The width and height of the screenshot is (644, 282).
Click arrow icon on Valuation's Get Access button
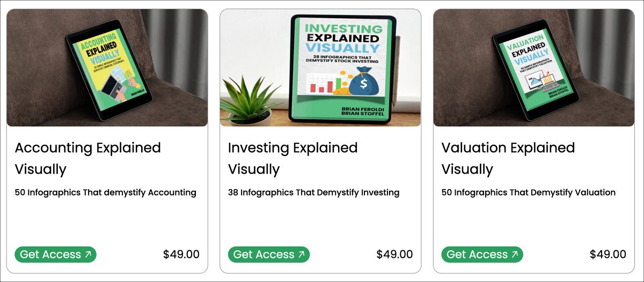(514, 255)
